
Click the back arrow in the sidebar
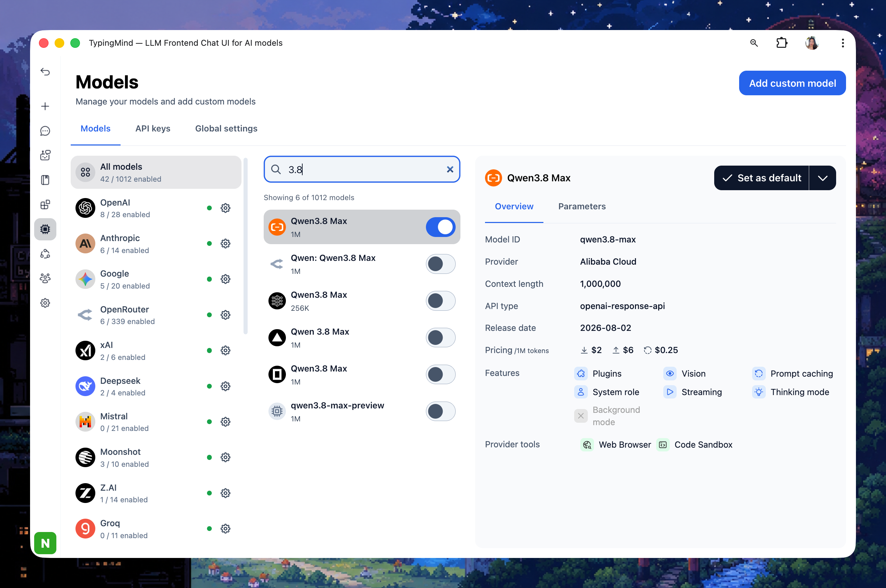[45, 72]
